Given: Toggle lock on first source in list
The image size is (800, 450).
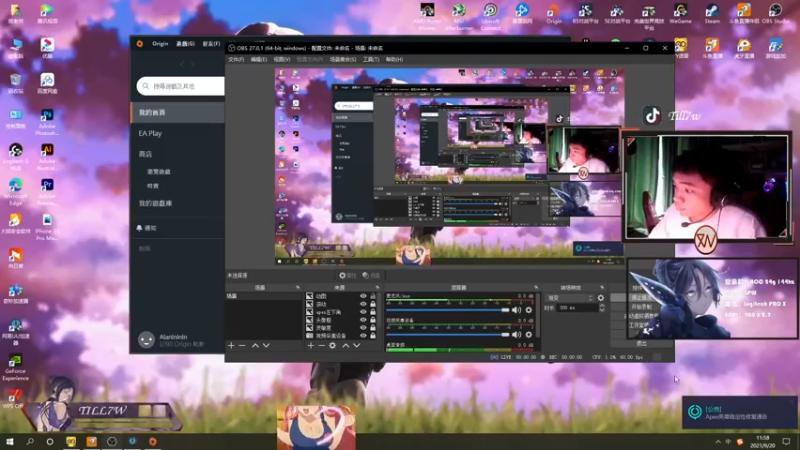Looking at the screenshot, I should point(373,296).
